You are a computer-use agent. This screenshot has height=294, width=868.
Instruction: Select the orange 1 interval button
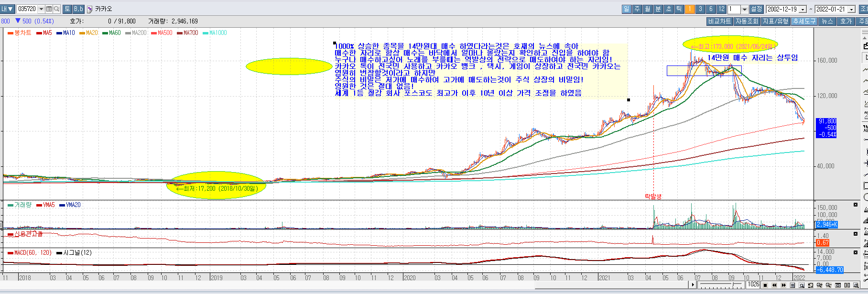[x=690, y=9]
